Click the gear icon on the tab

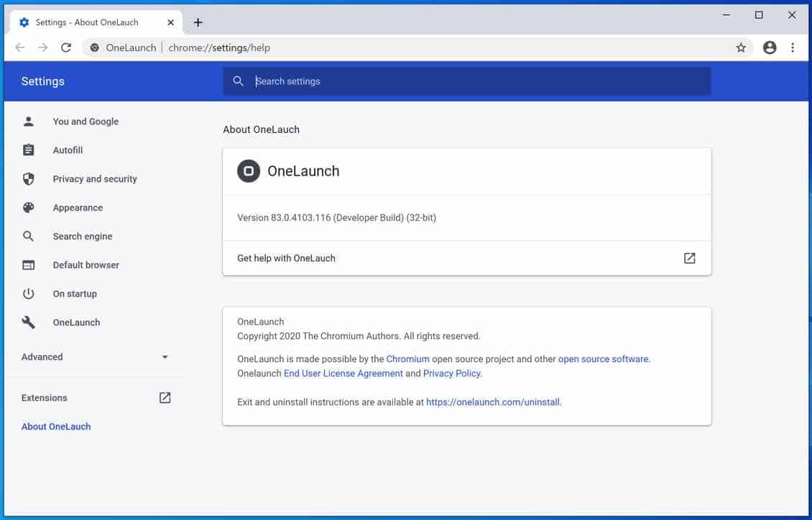pos(24,22)
